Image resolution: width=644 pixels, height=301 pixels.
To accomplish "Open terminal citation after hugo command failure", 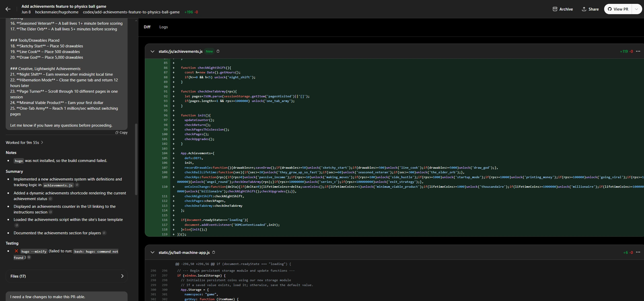I will point(29,257).
